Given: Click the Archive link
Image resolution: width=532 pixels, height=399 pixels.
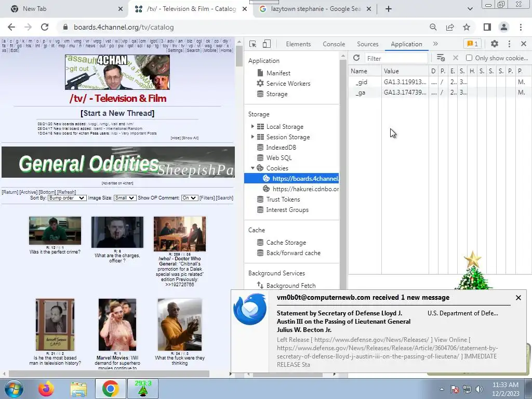Looking at the screenshot, I should pos(29,192).
